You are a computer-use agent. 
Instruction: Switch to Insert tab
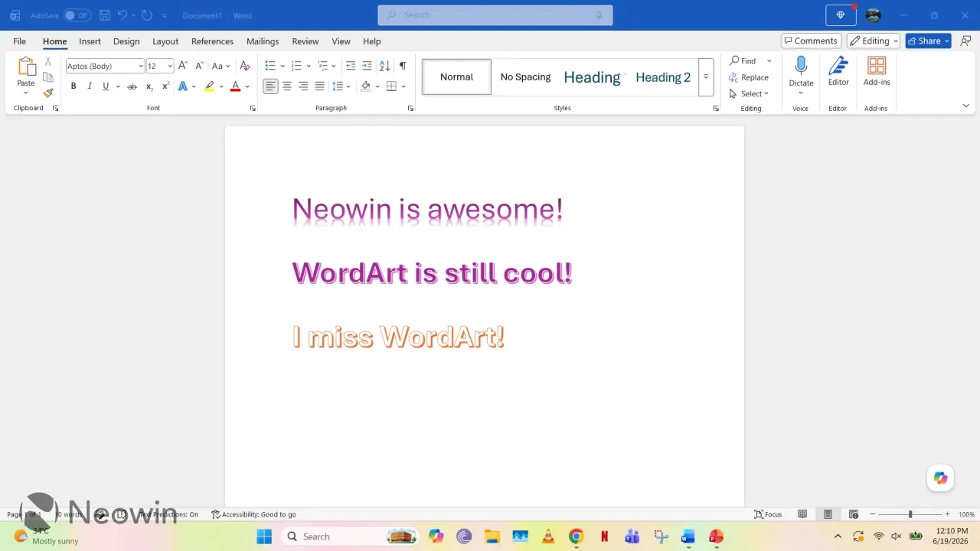[x=90, y=41]
